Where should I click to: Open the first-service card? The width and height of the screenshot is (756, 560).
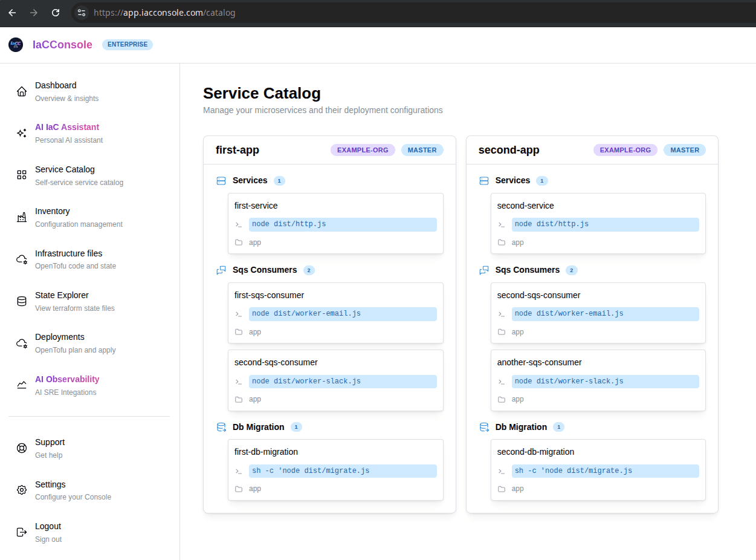(335, 223)
